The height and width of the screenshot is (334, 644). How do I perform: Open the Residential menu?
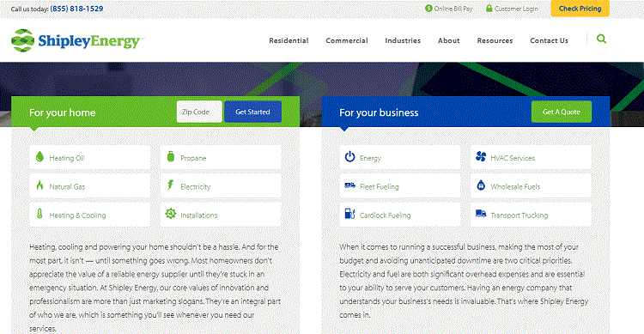pyautogui.click(x=289, y=40)
